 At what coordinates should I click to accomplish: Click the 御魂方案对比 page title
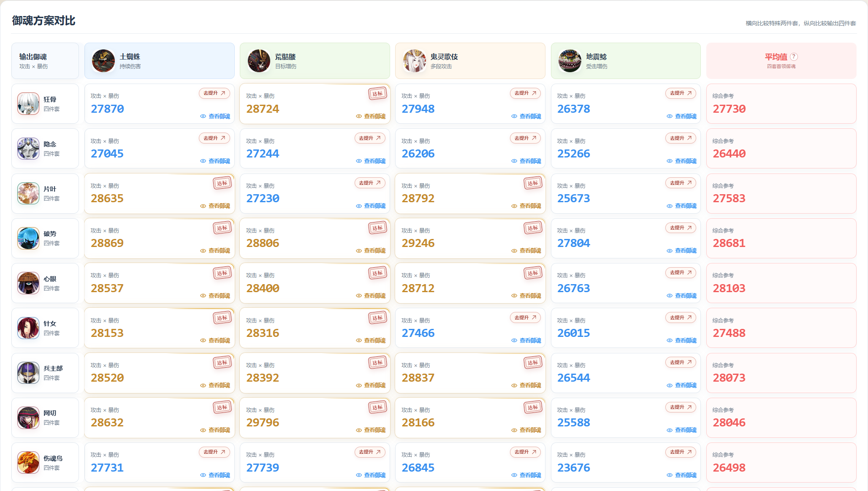[x=43, y=21]
